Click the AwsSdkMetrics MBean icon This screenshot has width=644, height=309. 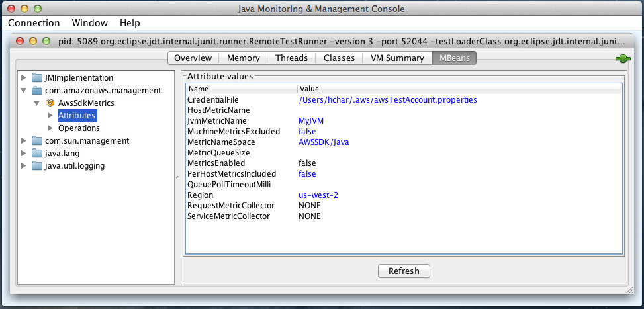50,103
